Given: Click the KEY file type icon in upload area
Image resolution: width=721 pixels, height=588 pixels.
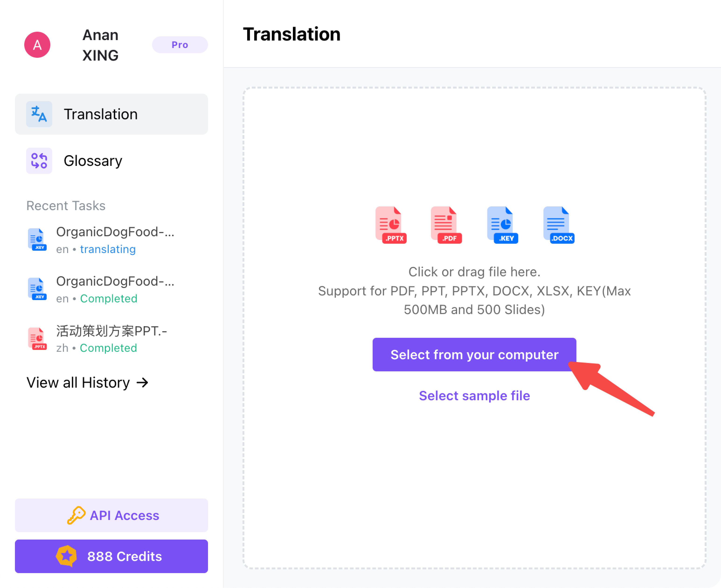Looking at the screenshot, I should coord(502,225).
